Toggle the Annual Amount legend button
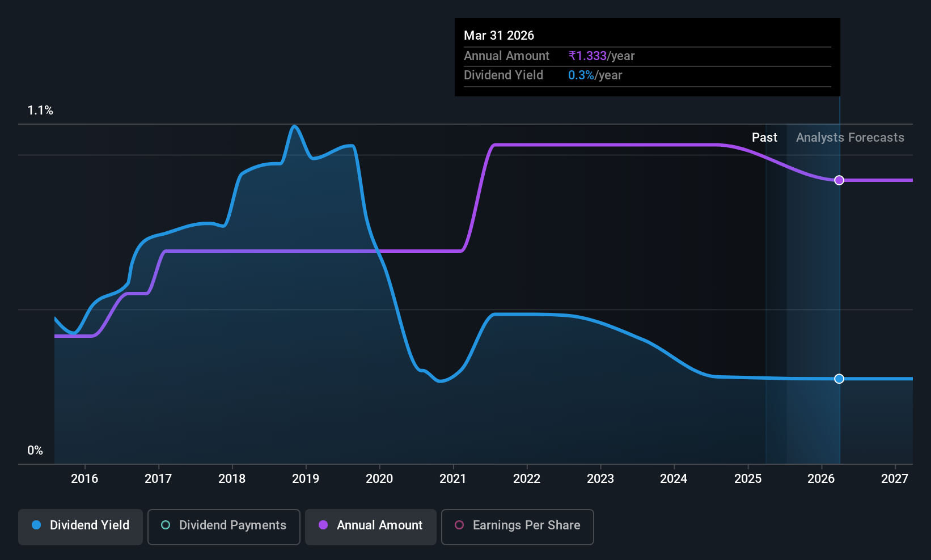Screen dimensions: 931x560 click(371, 527)
